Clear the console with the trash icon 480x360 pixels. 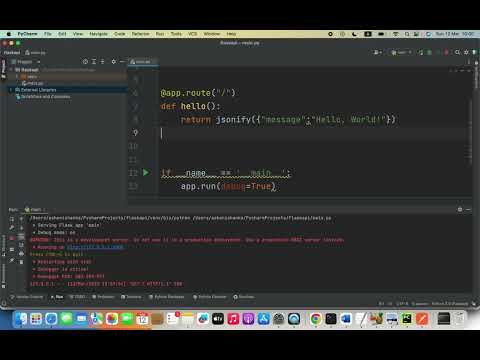pos(21,262)
